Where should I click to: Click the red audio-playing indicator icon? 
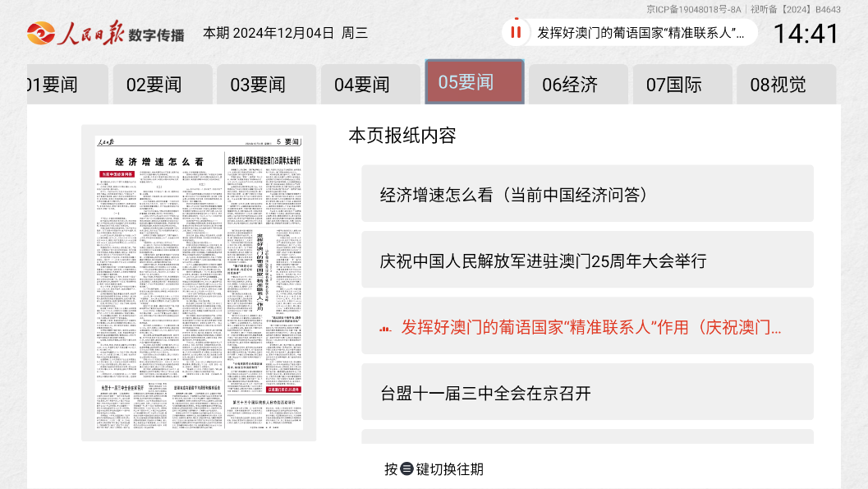(385, 328)
